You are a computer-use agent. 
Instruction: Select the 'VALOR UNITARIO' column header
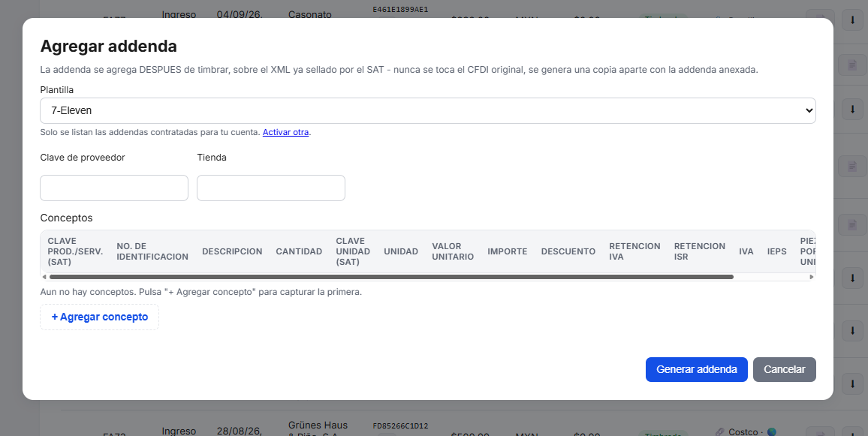(x=453, y=251)
